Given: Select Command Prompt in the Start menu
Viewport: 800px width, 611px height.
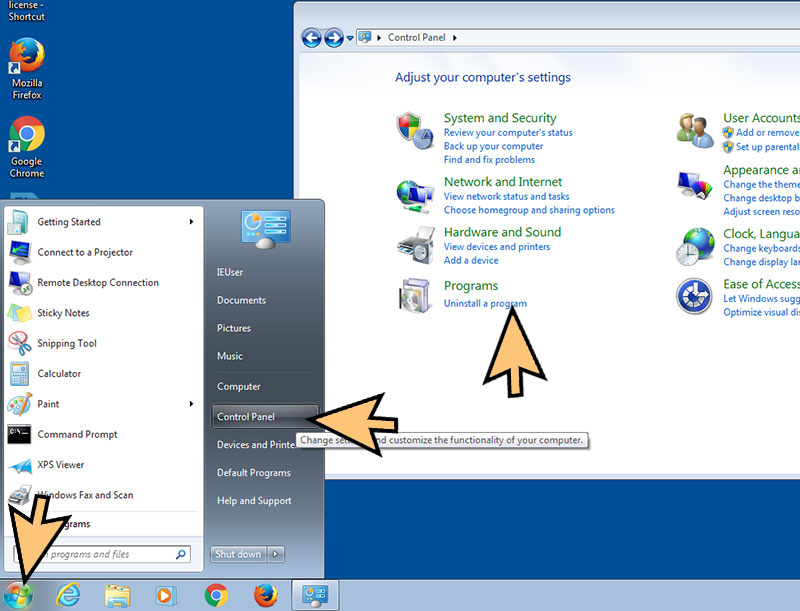Looking at the screenshot, I should pyautogui.click(x=77, y=434).
